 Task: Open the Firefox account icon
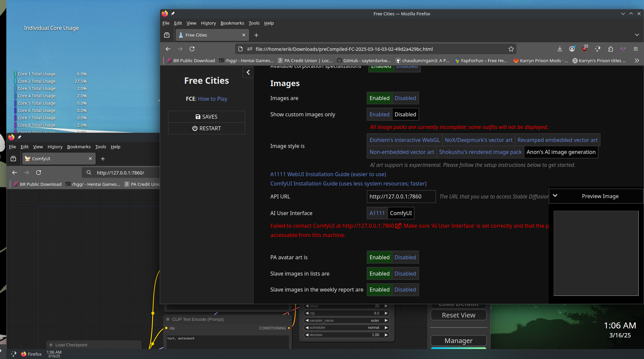[572, 49]
